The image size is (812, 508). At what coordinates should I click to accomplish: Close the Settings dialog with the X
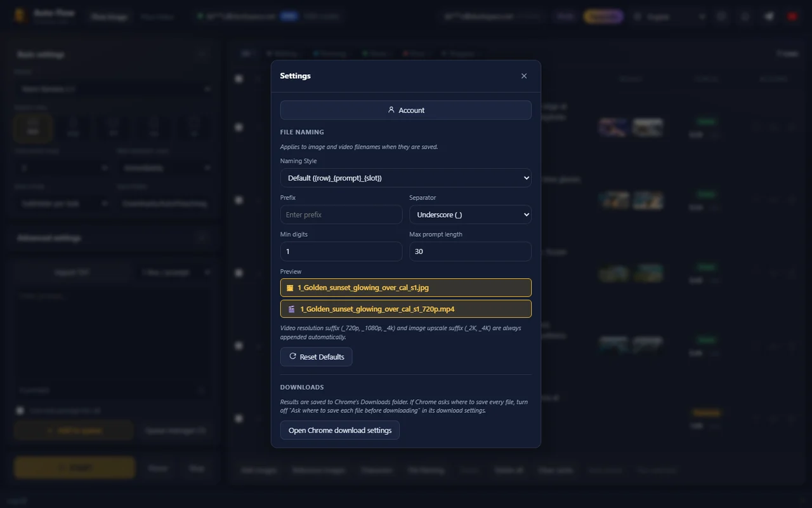click(524, 76)
